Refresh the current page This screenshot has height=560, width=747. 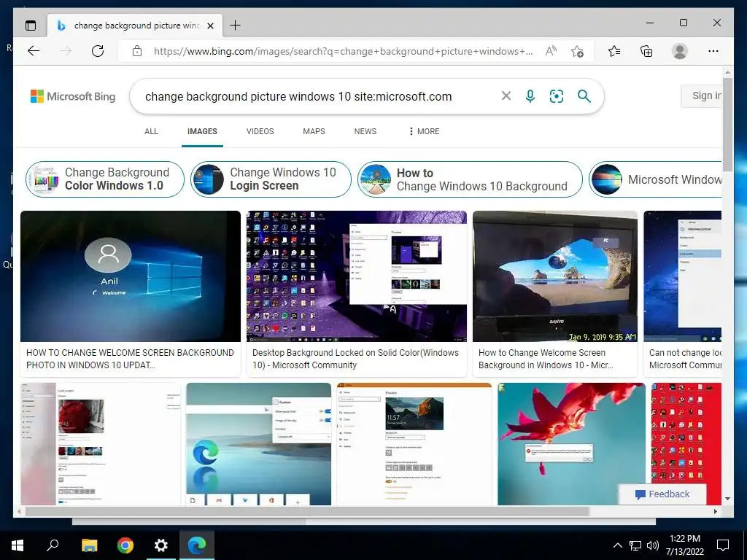point(98,51)
